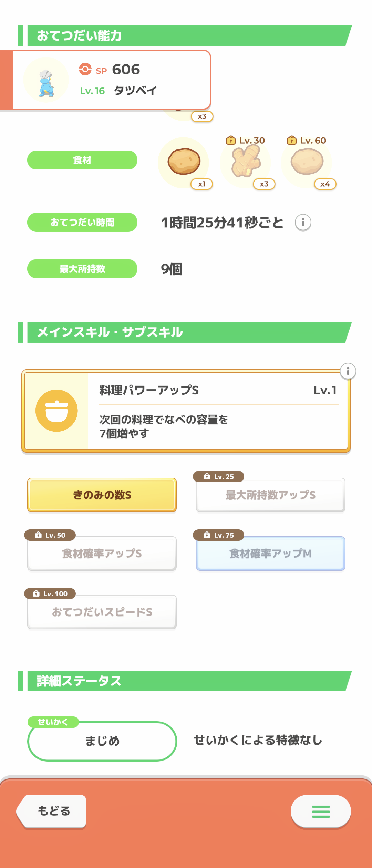Image resolution: width=372 pixels, height=868 pixels.
Task: Select locked おてつだいスピードS sub skill
Action: coord(102,612)
